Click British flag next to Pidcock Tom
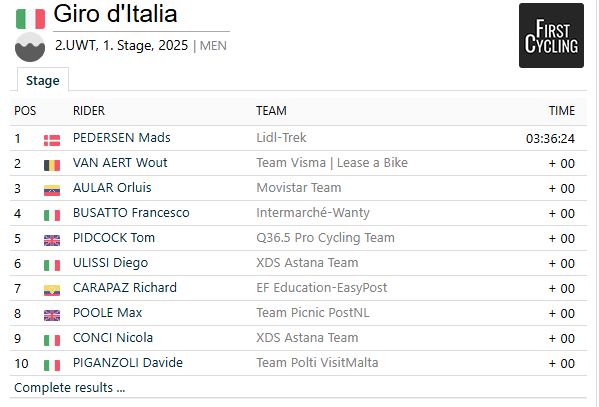599x407 pixels. pos(52,240)
